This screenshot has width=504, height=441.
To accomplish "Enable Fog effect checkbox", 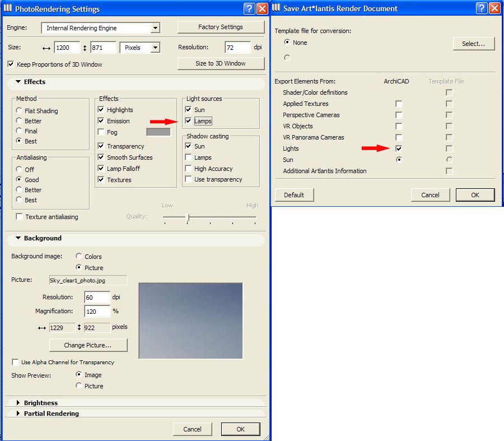I will (101, 132).
